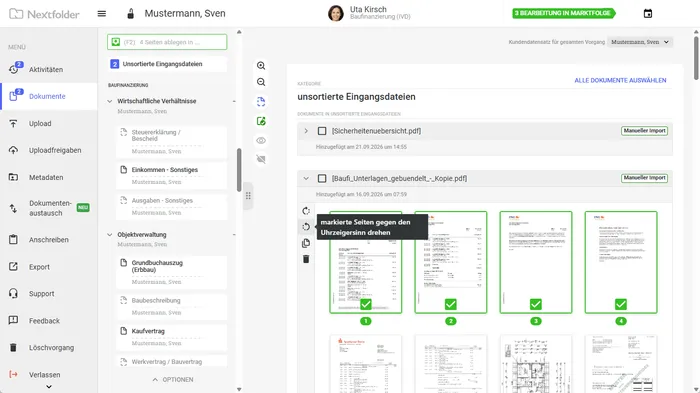The image size is (700, 393).
Task: Uncheck page 3 thumbnail checkmark
Action: click(536, 304)
